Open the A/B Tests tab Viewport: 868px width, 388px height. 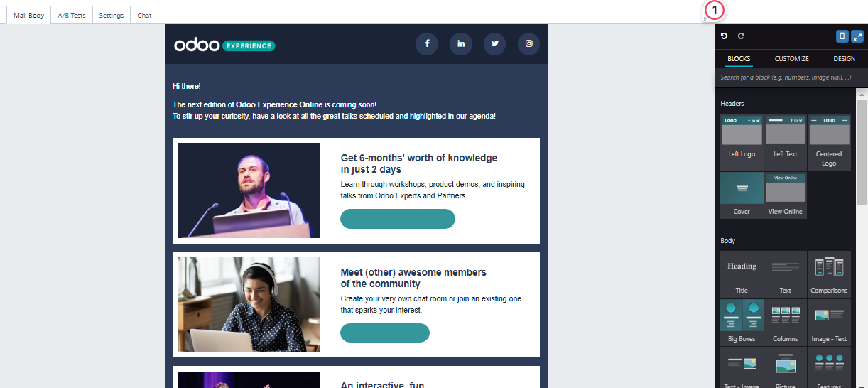72,15
